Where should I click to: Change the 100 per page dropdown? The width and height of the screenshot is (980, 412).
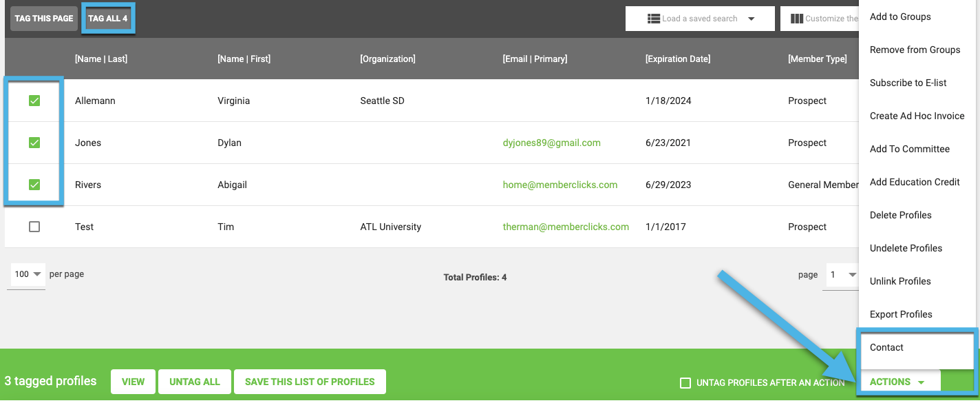tap(28, 274)
